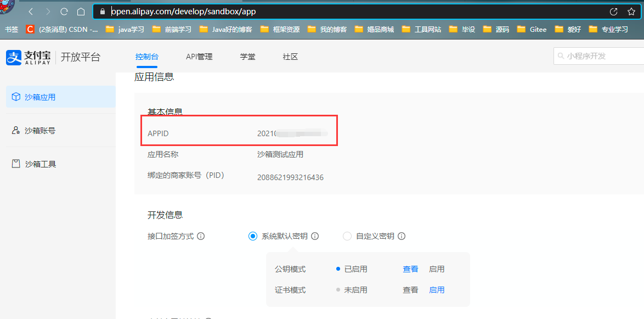Focus the address bar URL

pos(183,12)
